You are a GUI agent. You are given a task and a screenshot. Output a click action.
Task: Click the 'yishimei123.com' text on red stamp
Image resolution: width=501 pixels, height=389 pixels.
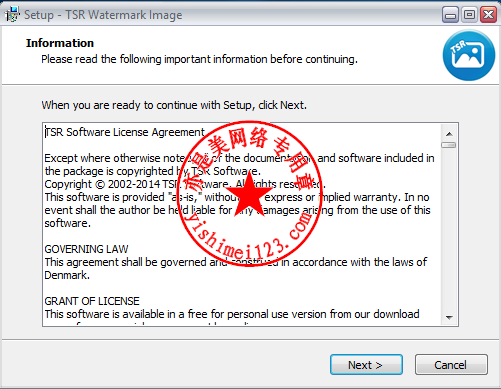tap(249, 234)
